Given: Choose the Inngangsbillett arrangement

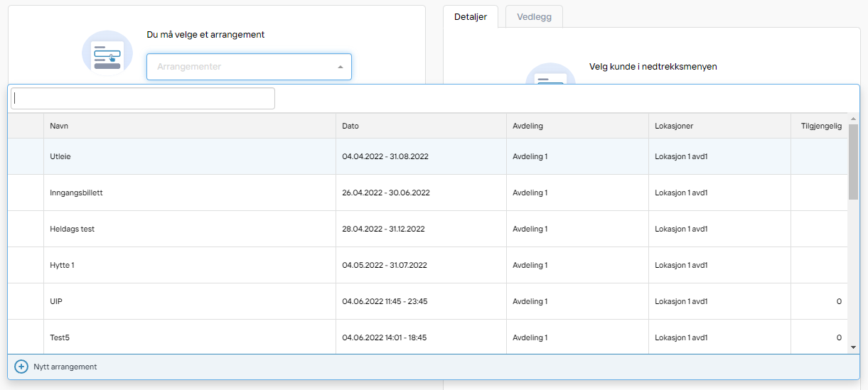Looking at the screenshot, I should click(428, 193).
